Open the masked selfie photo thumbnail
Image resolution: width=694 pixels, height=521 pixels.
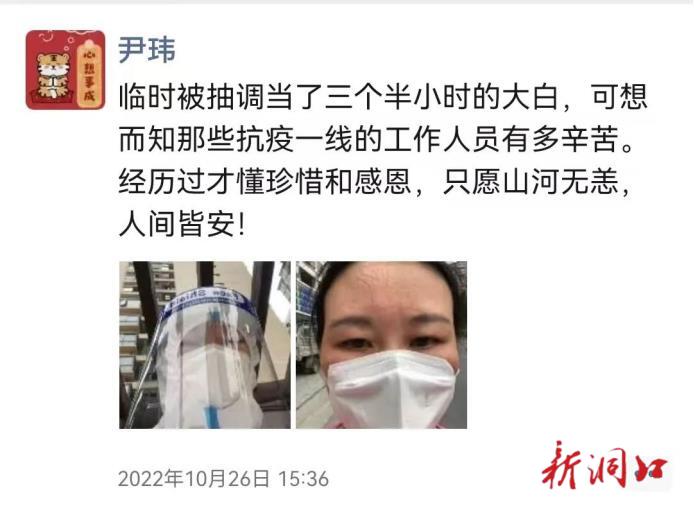click(x=382, y=345)
